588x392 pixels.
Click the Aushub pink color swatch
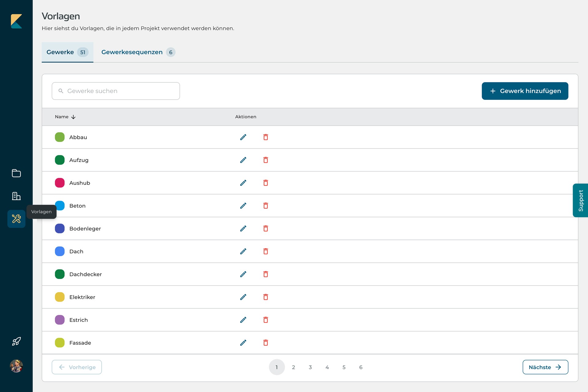pos(60,183)
